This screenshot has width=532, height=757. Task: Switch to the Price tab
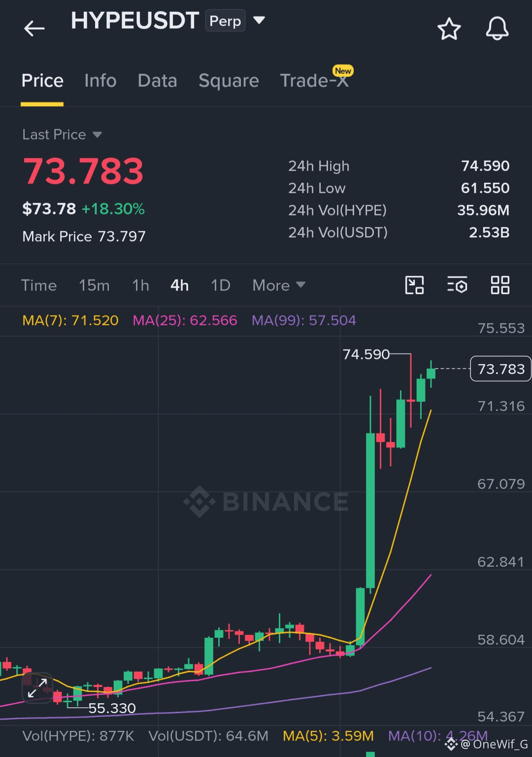click(x=42, y=81)
